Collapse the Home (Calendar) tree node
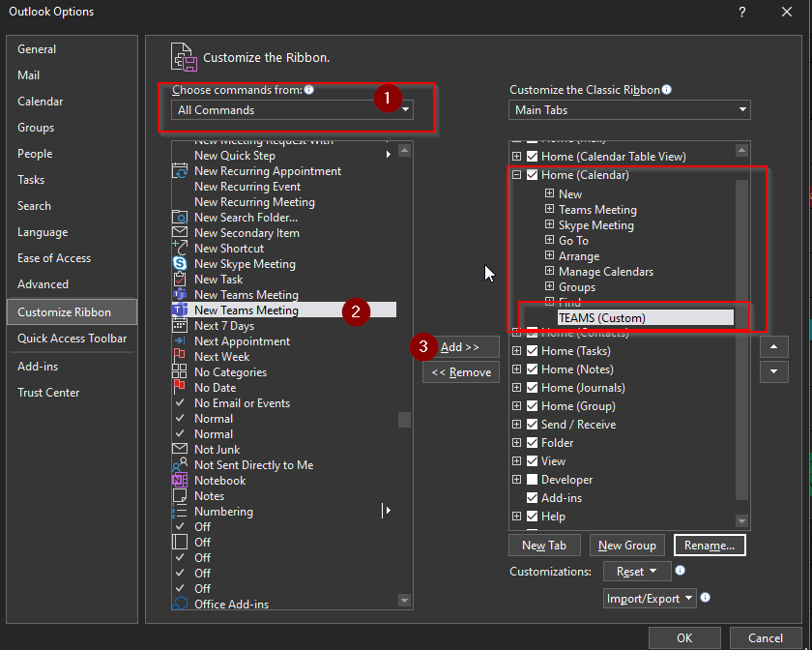812x650 pixels. click(516, 175)
